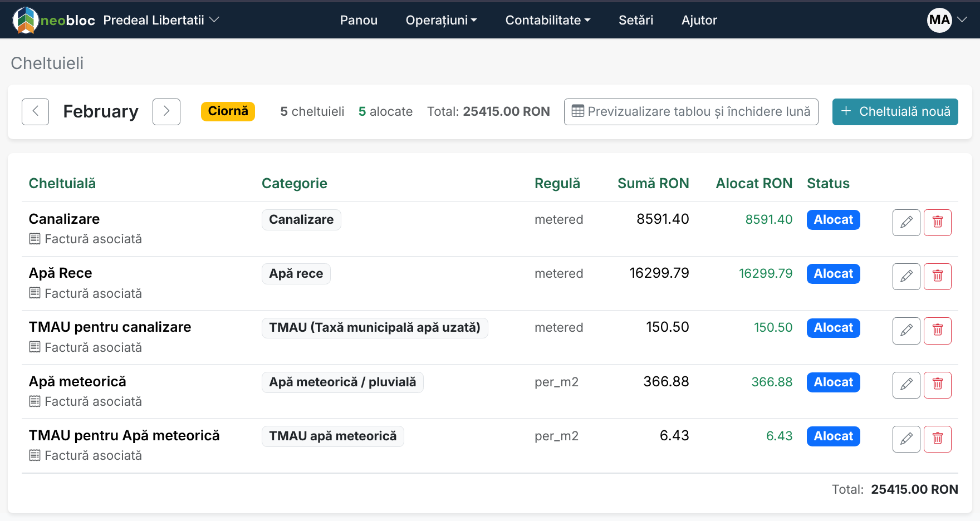Select the Apă rece category tag
This screenshot has height=521, width=980.
[x=296, y=274]
